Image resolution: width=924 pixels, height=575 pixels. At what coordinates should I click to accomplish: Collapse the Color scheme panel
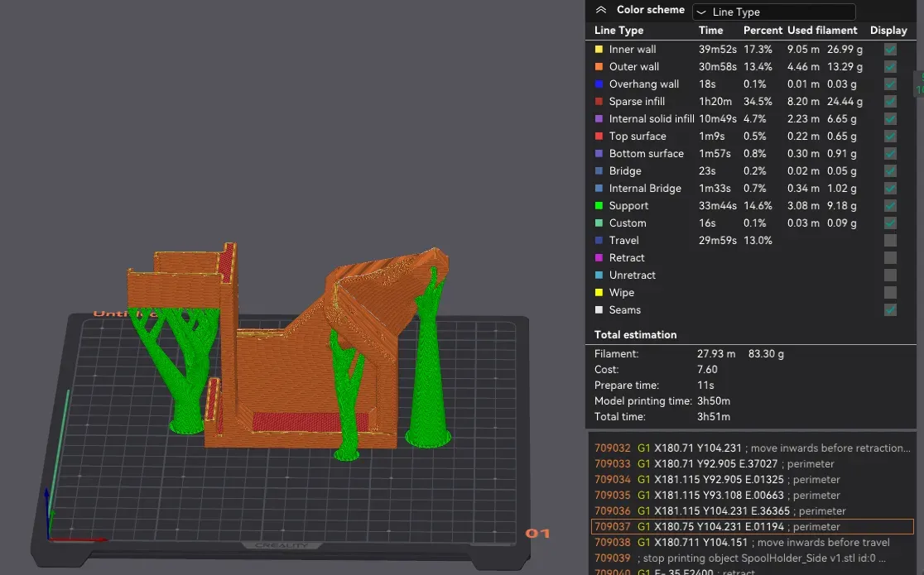(x=600, y=10)
